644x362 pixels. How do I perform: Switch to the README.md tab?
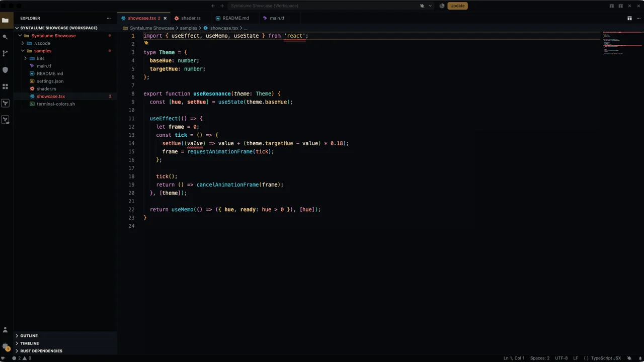pyautogui.click(x=235, y=18)
